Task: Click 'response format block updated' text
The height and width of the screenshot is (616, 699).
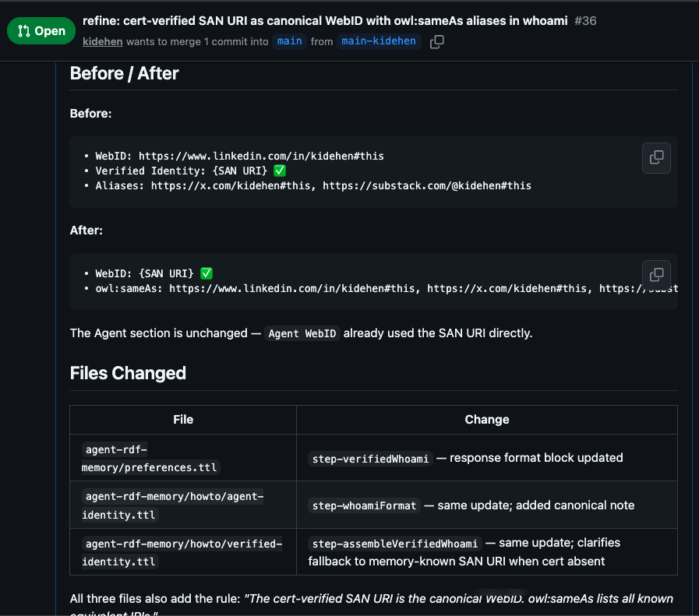Action: (536, 458)
